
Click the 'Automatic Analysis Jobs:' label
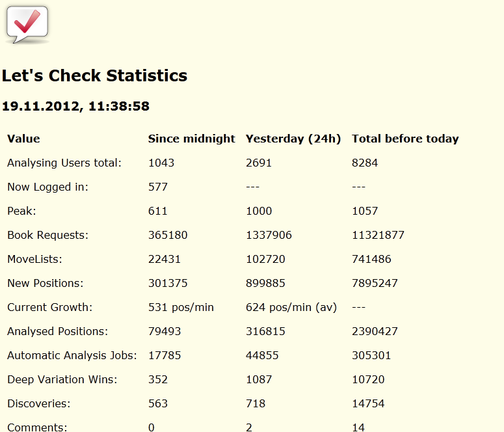pyautogui.click(x=72, y=355)
